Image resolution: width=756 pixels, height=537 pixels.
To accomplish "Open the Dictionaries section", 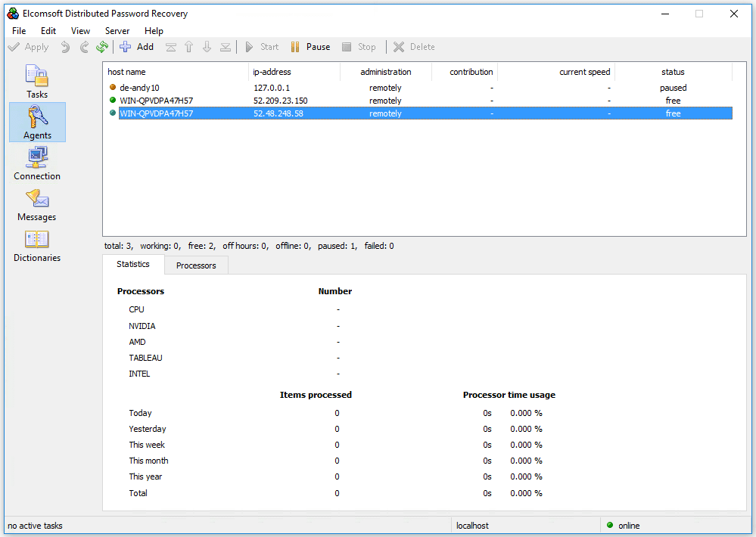I will pyautogui.click(x=37, y=245).
